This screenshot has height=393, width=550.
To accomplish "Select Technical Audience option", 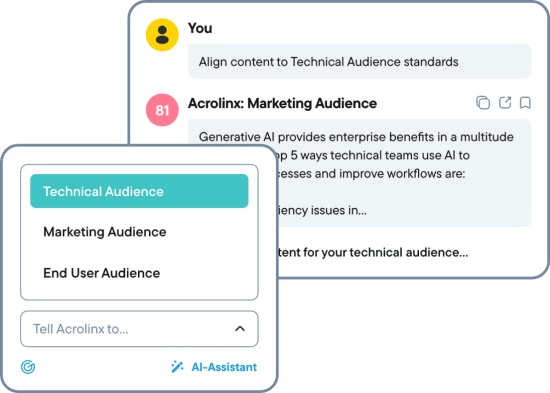I will (139, 191).
